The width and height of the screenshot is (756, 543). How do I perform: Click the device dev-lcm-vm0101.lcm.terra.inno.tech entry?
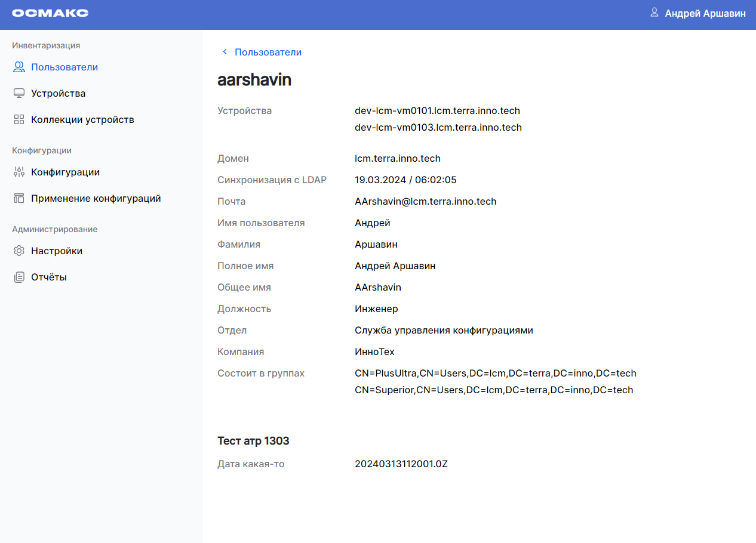pos(437,110)
